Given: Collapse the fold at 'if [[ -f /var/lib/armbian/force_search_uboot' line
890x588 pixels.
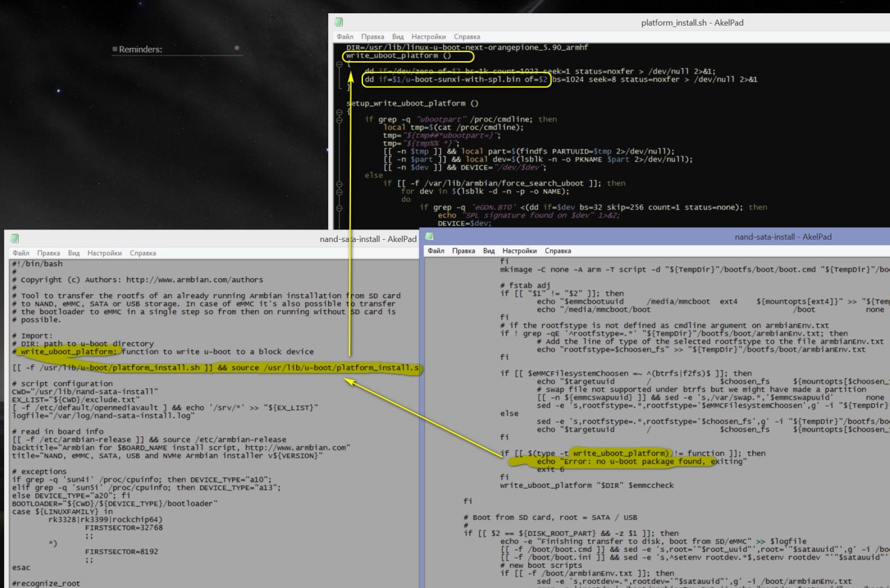Looking at the screenshot, I should coord(338,183).
